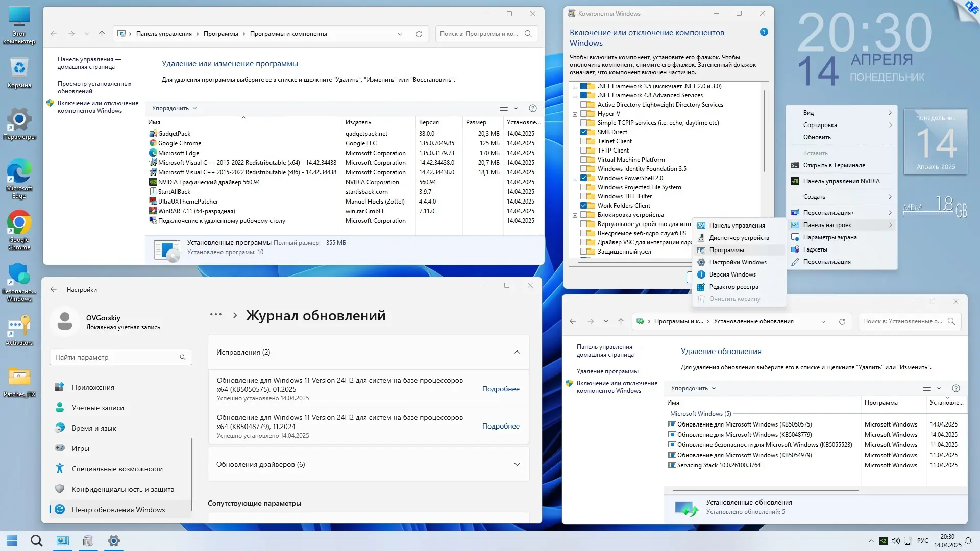Click Search icon on the taskbar
Screen dimensions: 980x551
coord(36,541)
